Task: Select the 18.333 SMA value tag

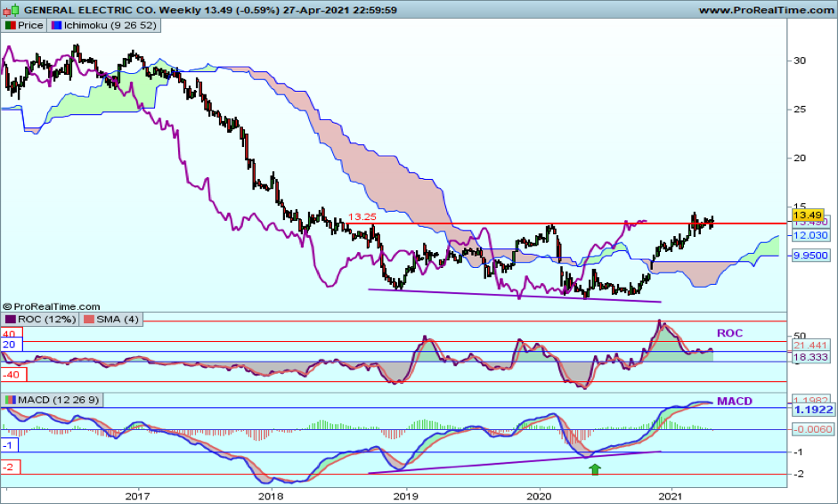Action: point(810,357)
